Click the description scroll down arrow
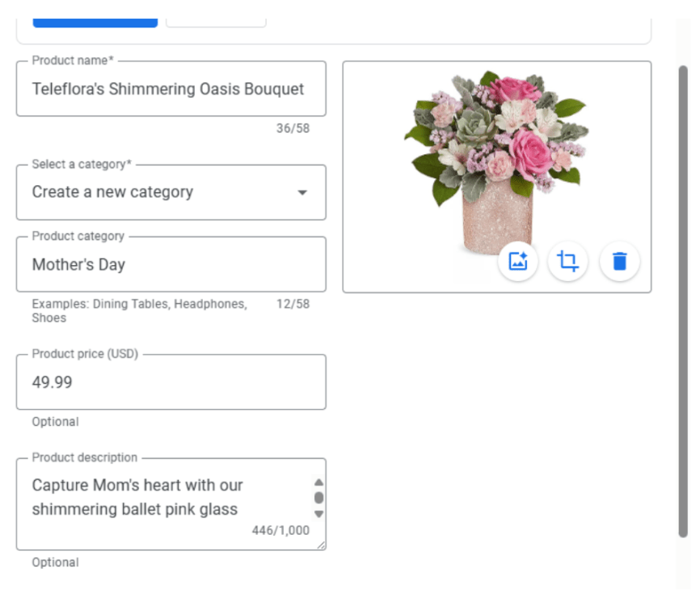700x610 pixels. tap(318, 514)
